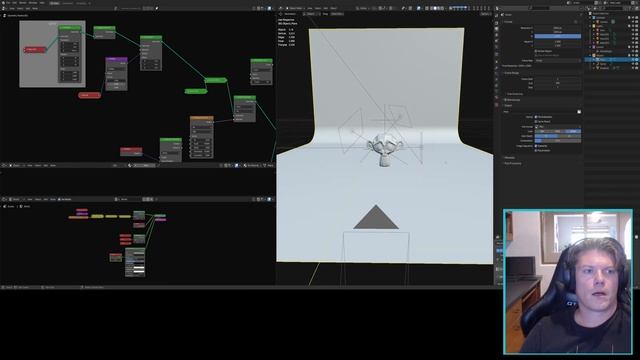Click the Frame Start field
Viewport: 640px width, 360px height.
[558, 79]
